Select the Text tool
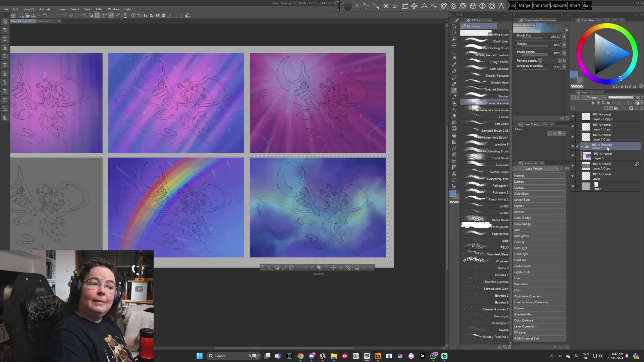Viewport: 644px width, 362px height. click(x=454, y=174)
